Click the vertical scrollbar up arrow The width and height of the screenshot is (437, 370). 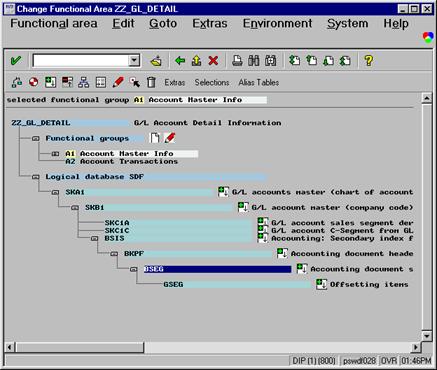pos(427,99)
